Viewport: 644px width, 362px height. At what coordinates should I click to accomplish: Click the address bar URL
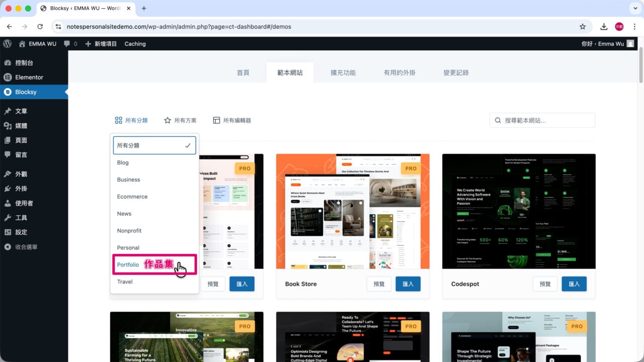pyautogui.click(x=179, y=27)
